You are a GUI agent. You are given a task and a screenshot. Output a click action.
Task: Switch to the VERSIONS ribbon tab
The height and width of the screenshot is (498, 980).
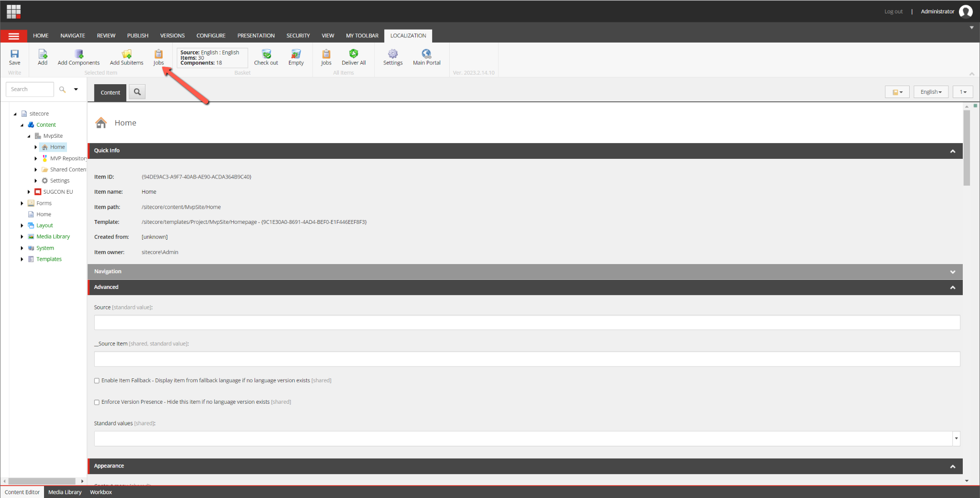[172, 36]
